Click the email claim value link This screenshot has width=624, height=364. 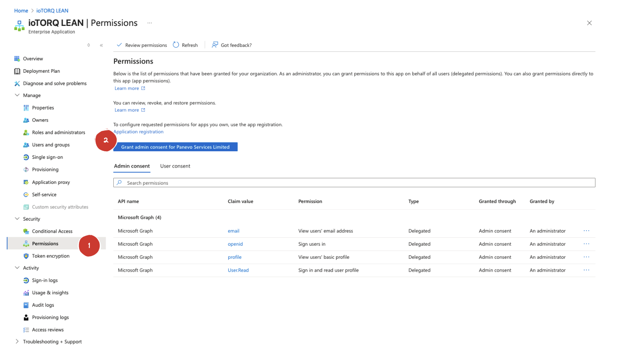pos(233,231)
